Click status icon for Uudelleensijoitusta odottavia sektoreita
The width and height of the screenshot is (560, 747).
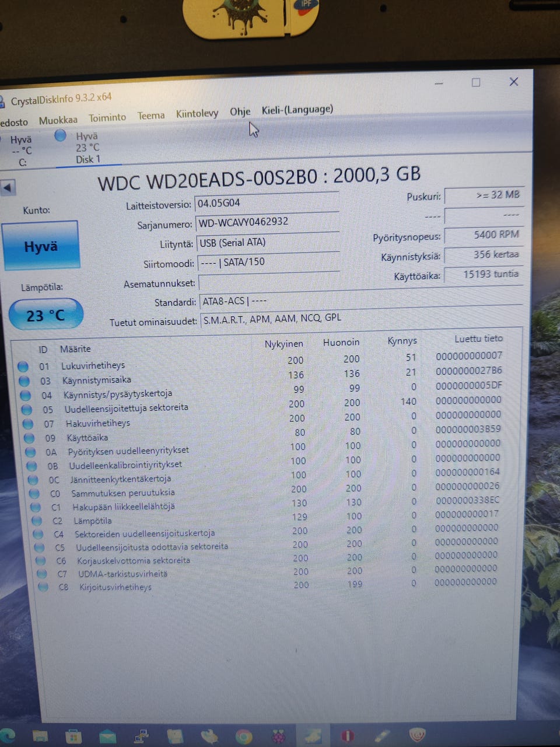click(39, 548)
